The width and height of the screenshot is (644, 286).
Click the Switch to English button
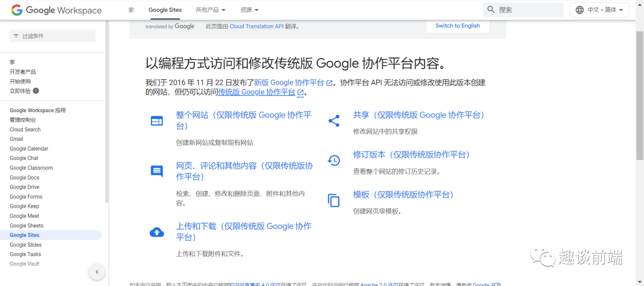click(457, 26)
